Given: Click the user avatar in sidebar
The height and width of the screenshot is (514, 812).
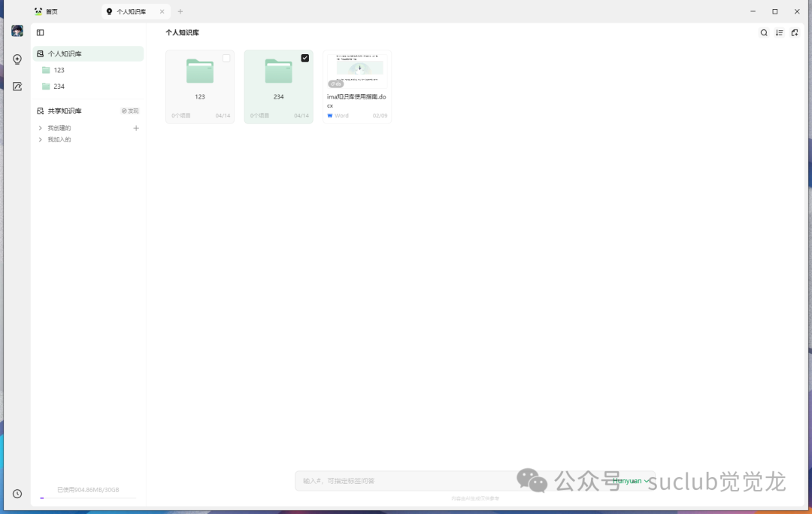Looking at the screenshot, I should tap(17, 31).
